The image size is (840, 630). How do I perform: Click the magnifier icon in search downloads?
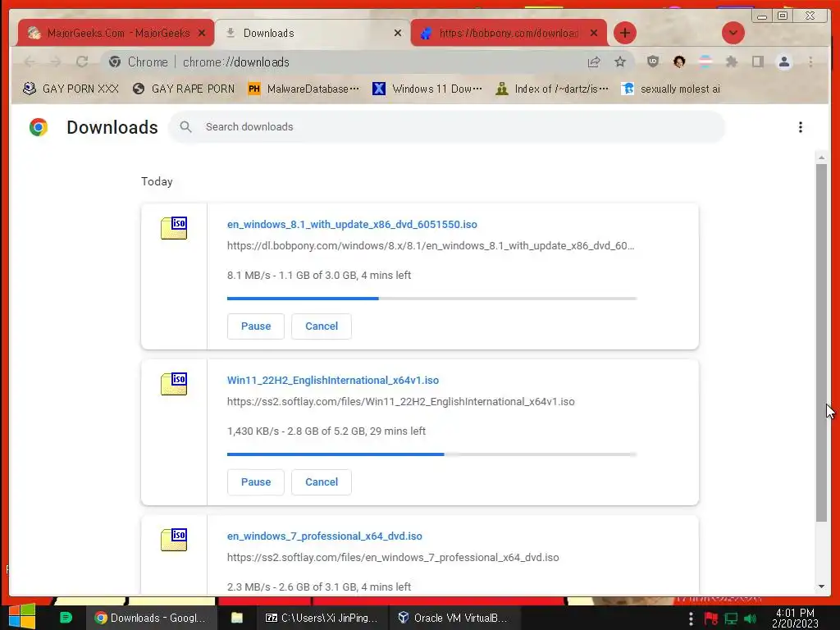(185, 127)
